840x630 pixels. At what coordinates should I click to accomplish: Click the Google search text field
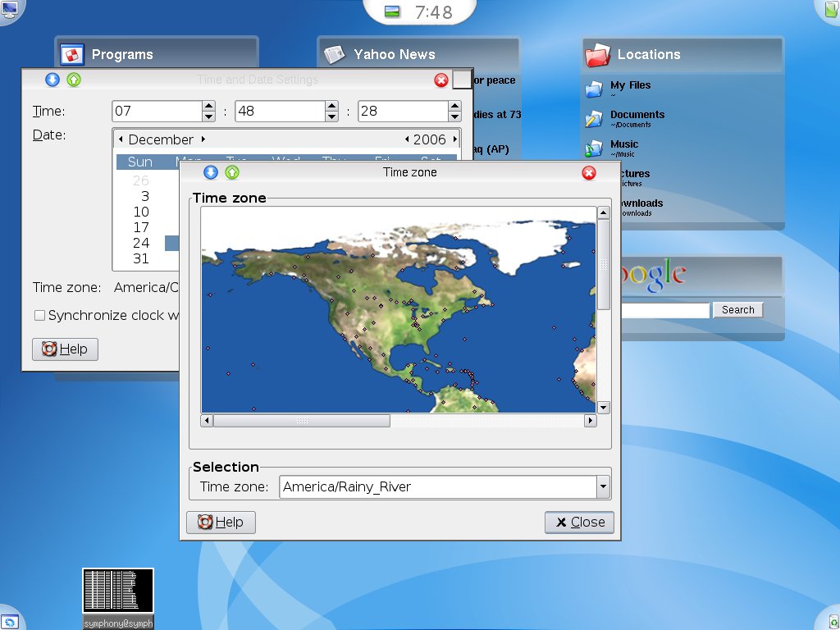tap(665, 310)
